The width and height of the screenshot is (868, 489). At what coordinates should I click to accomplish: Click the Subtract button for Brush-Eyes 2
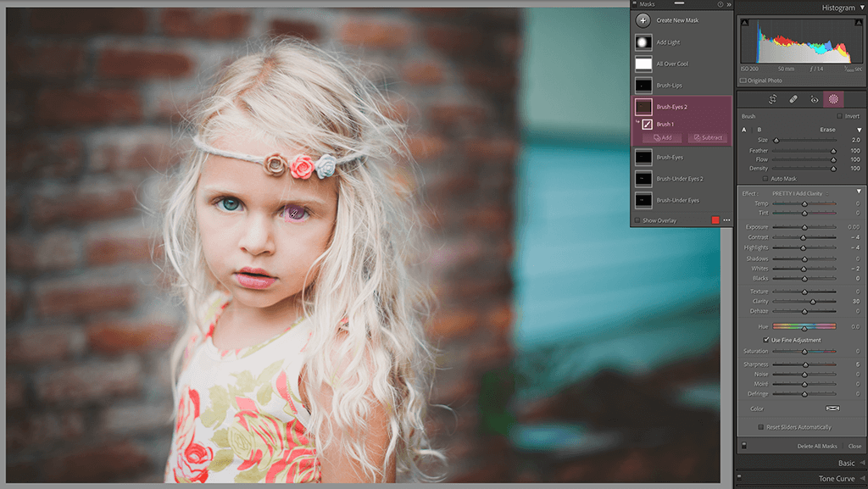(x=707, y=137)
